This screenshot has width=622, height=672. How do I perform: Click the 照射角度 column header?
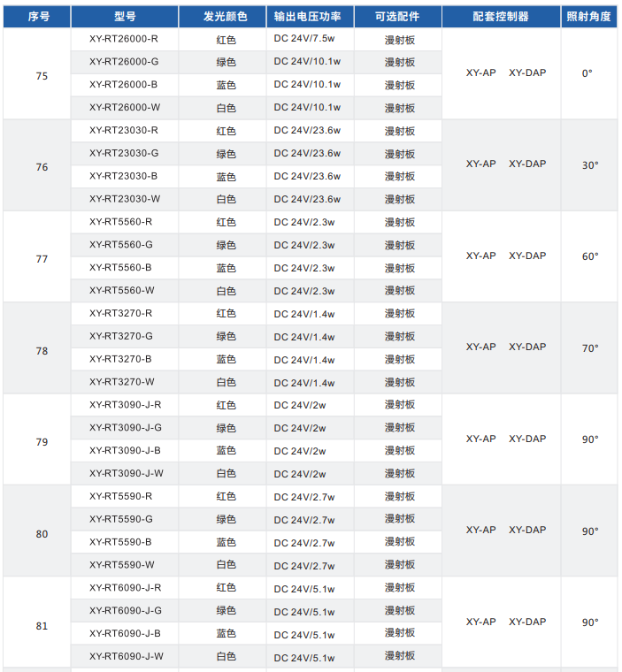tap(589, 17)
